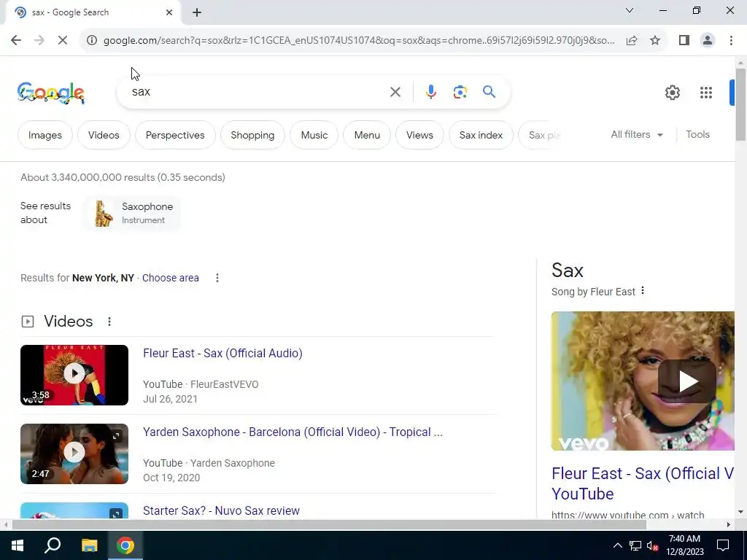Select the Perspectives filter
The height and width of the screenshot is (560, 747).
tap(175, 135)
